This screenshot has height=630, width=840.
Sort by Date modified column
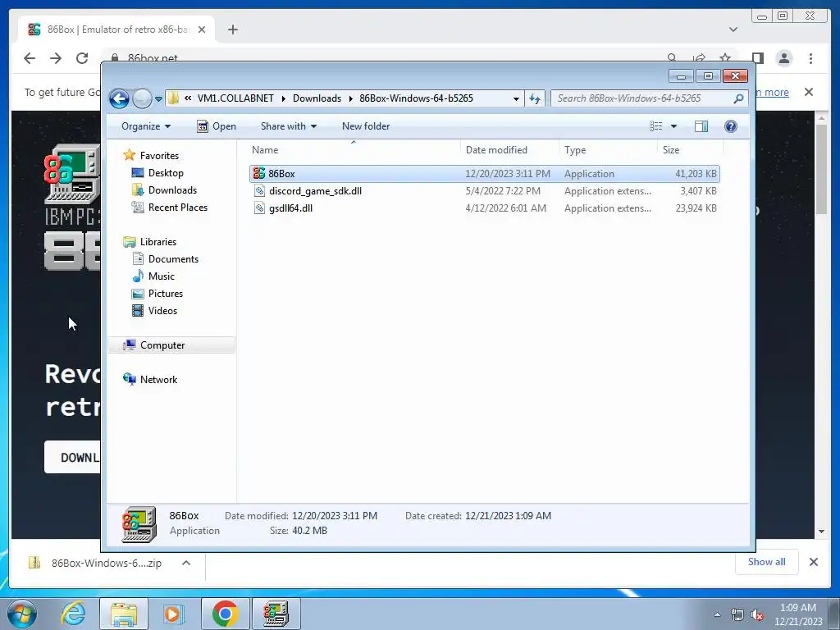[509, 150]
